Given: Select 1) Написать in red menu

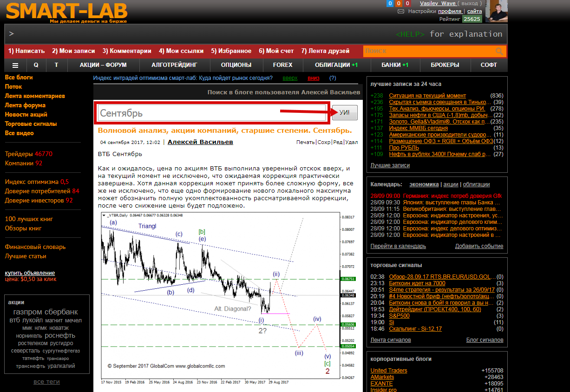Looking at the screenshot, I should [x=26, y=51].
